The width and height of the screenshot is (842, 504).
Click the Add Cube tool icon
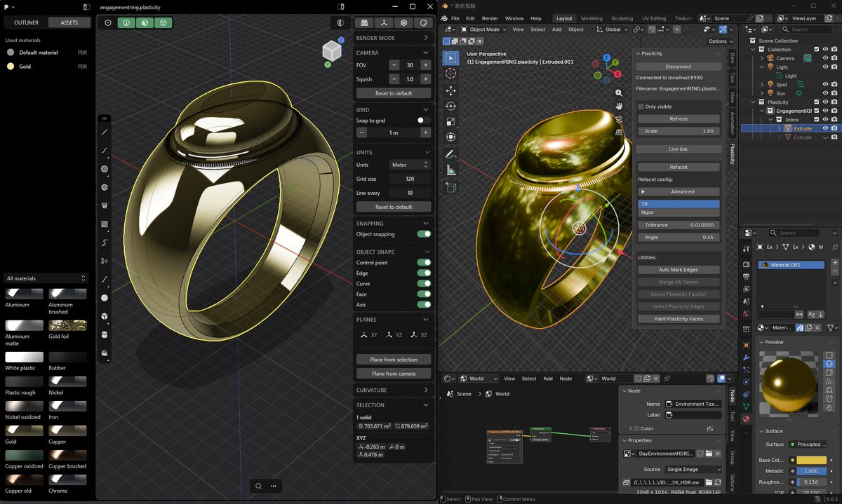(450, 188)
